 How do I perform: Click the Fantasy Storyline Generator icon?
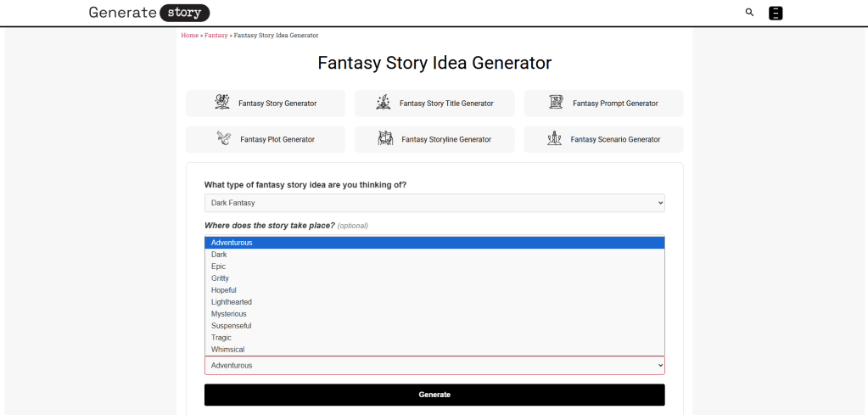(385, 138)
